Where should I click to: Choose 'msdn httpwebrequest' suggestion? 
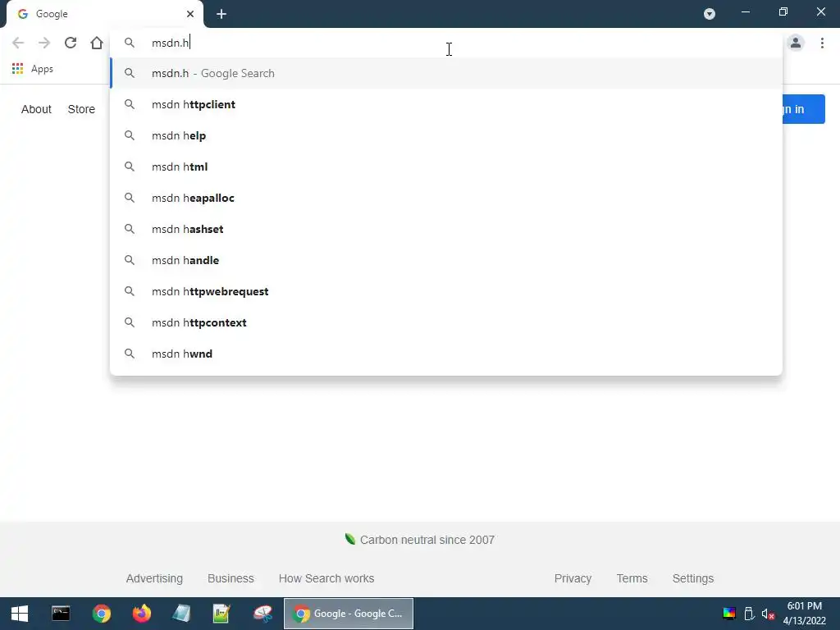click(445, 291)
